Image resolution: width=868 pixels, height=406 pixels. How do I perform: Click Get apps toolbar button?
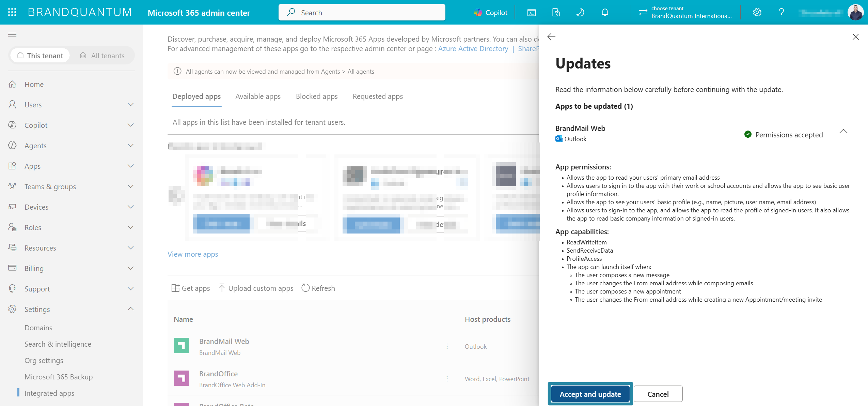click(191, 288)
